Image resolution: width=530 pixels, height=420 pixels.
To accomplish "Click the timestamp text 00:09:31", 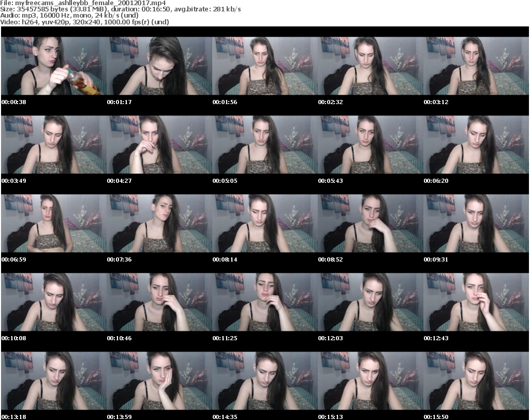I will pyautogui.click(x=436, y=259).
